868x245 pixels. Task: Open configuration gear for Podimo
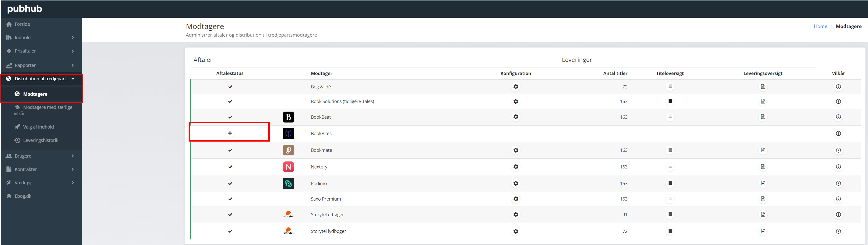click(x=516, y=183)
